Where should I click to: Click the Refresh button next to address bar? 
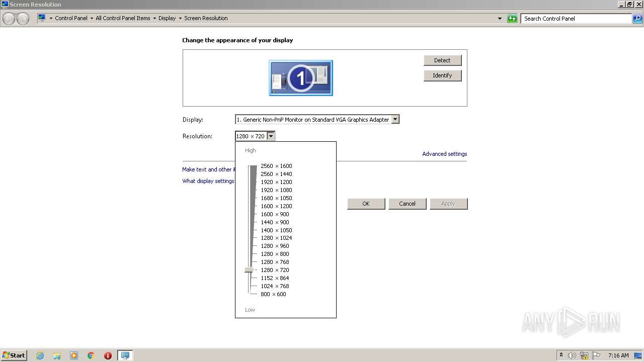click(512, 19)
